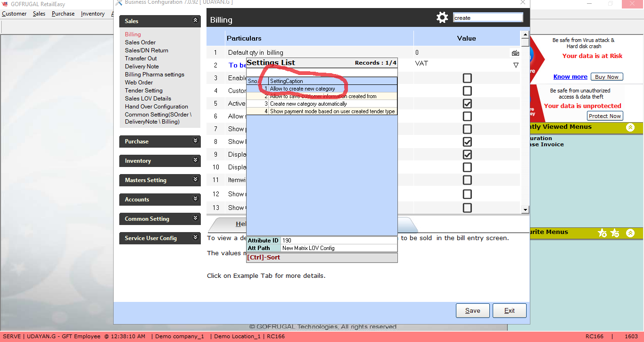Click '1603' in the status bar

(x=631, y=336)
